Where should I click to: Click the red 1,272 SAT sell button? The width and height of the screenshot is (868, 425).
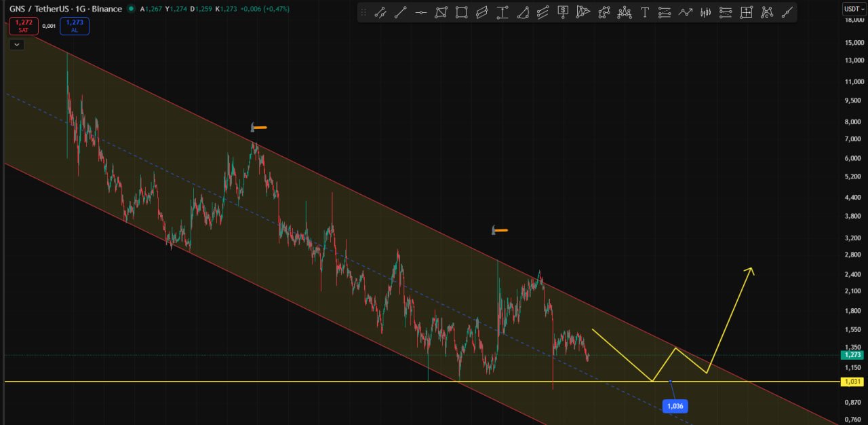(22, 26)
